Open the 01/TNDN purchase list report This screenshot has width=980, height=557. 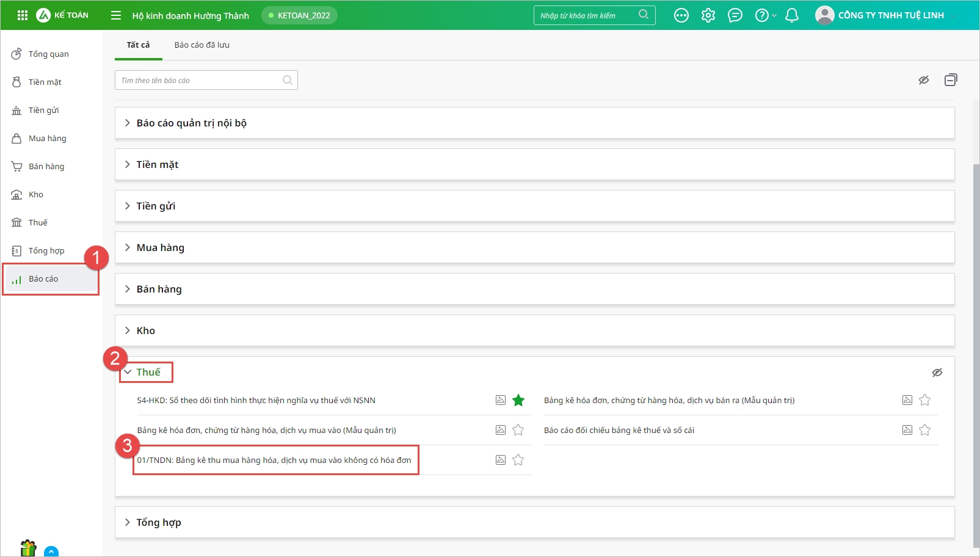[x=274, y=460]
